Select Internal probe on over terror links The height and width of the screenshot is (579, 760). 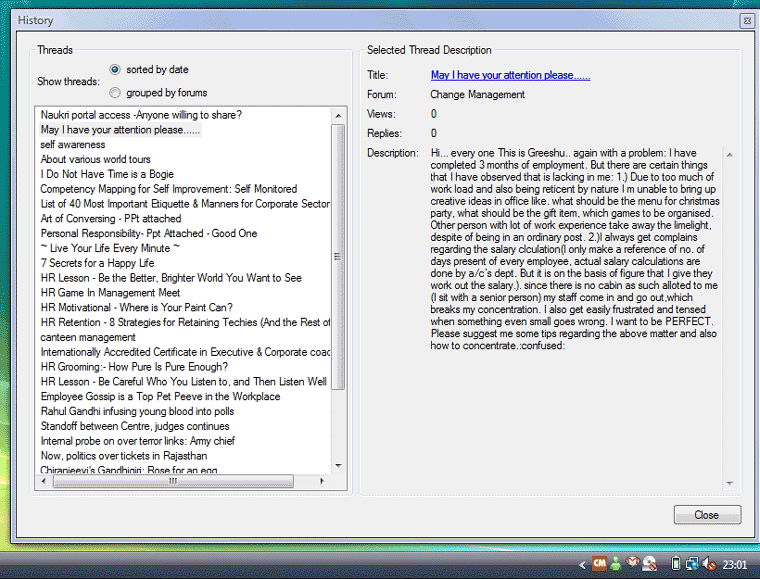tap(138, 441)
